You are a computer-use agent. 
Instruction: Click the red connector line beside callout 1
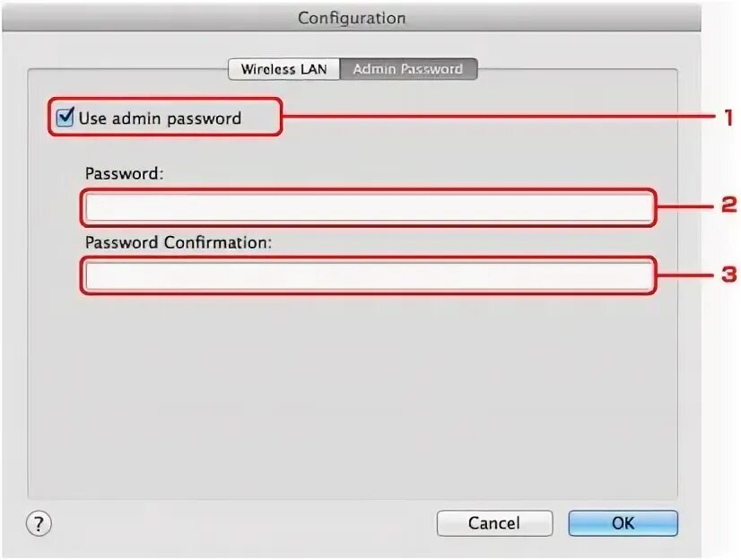499,117
